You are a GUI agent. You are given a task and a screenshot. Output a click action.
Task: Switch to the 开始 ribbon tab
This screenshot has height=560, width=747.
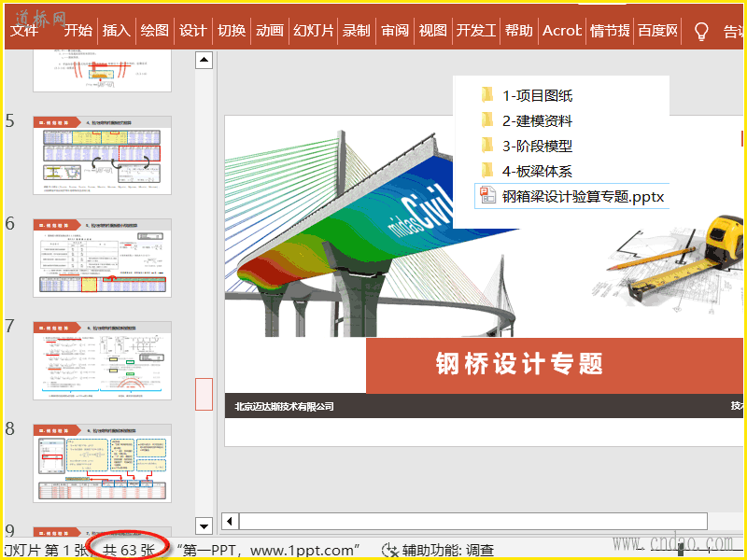pos(78,31)
